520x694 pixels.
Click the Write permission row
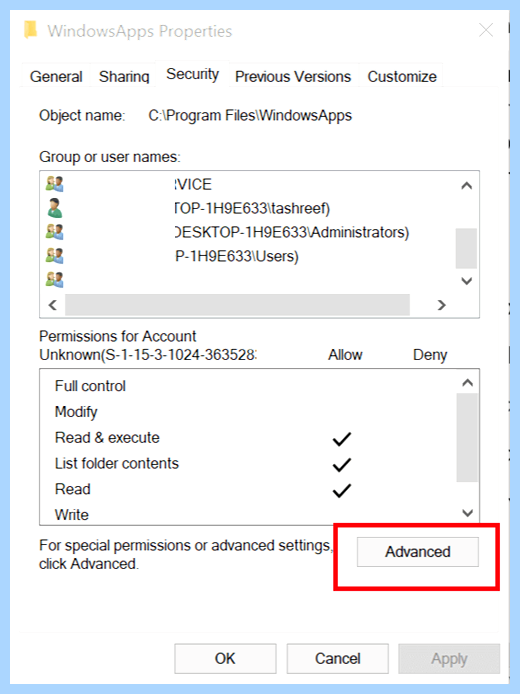(248, 515)
